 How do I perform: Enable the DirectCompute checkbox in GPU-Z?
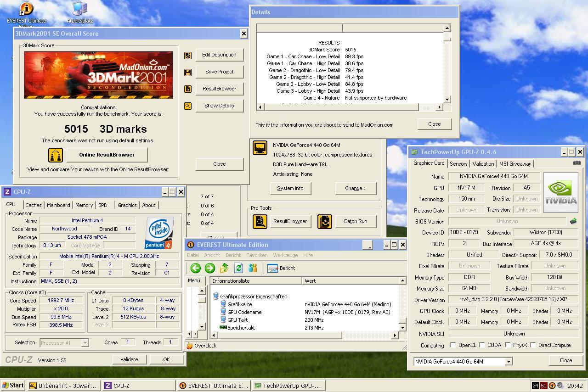tap(533, 345)
